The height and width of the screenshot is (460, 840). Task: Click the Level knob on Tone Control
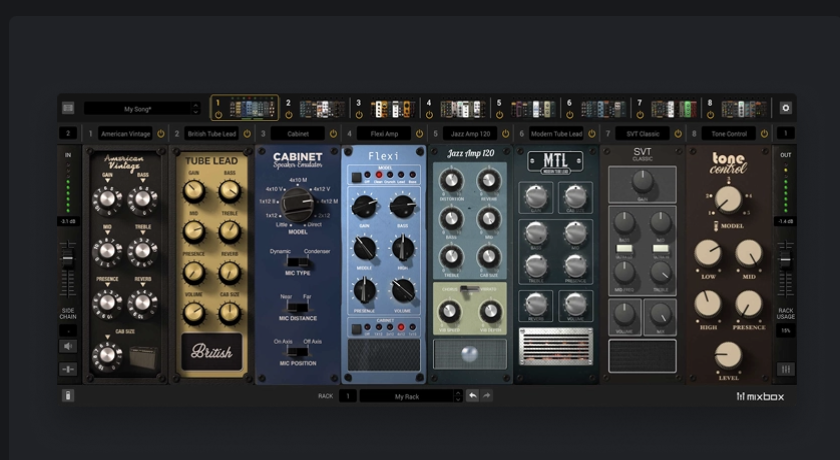tap(729, 355)
